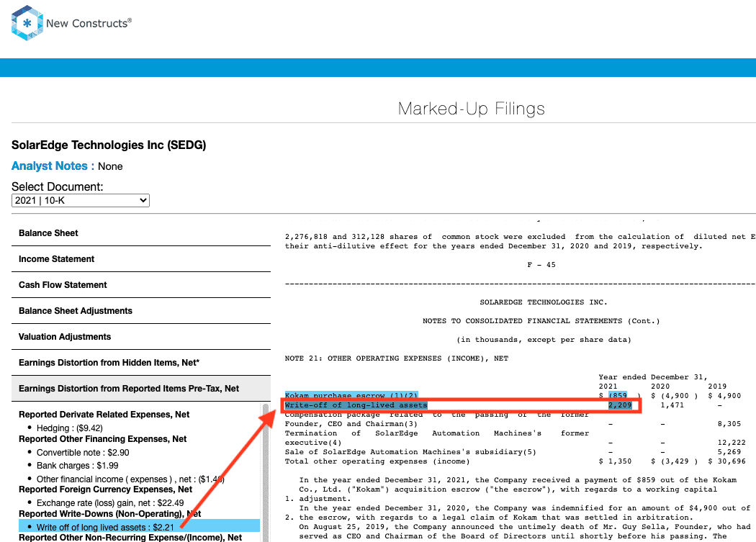
Task: Expand the Balance Sheet Adjustments section
Action: pyautogui.click(x=141, y=311)
